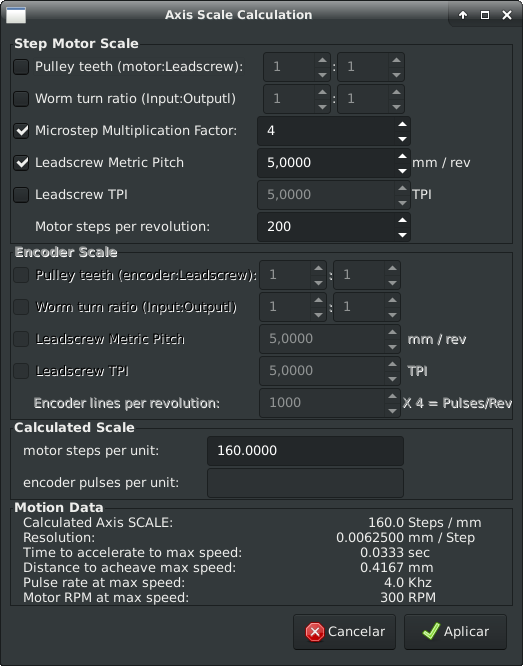Click the encoder pulses per unit field
Image resolution: width=523 pixels, height=666 pixels.
tap(305, 483)
